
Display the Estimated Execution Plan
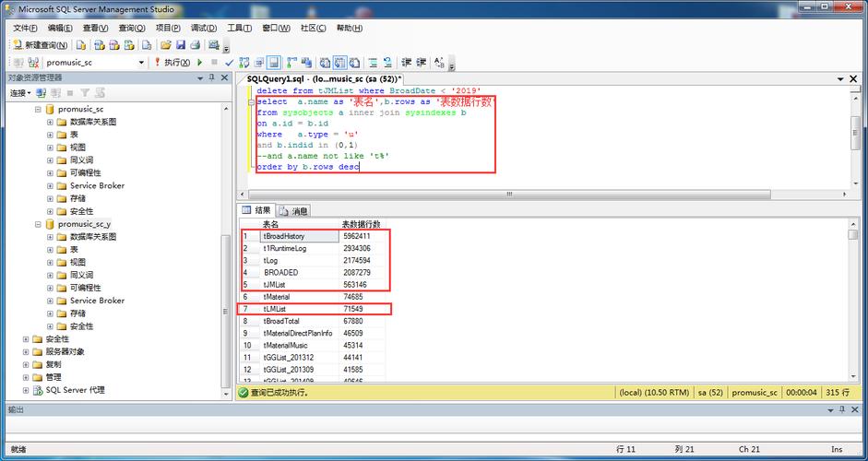pos(244,63)
